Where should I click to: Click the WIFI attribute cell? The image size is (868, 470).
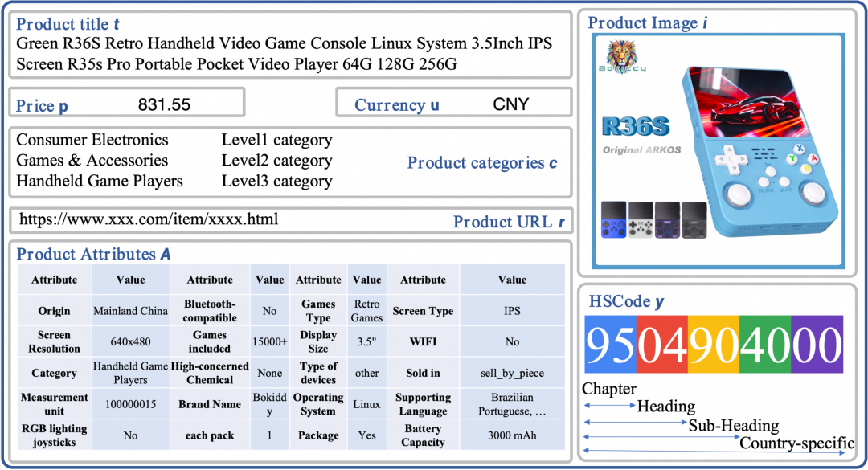[423, 342]
